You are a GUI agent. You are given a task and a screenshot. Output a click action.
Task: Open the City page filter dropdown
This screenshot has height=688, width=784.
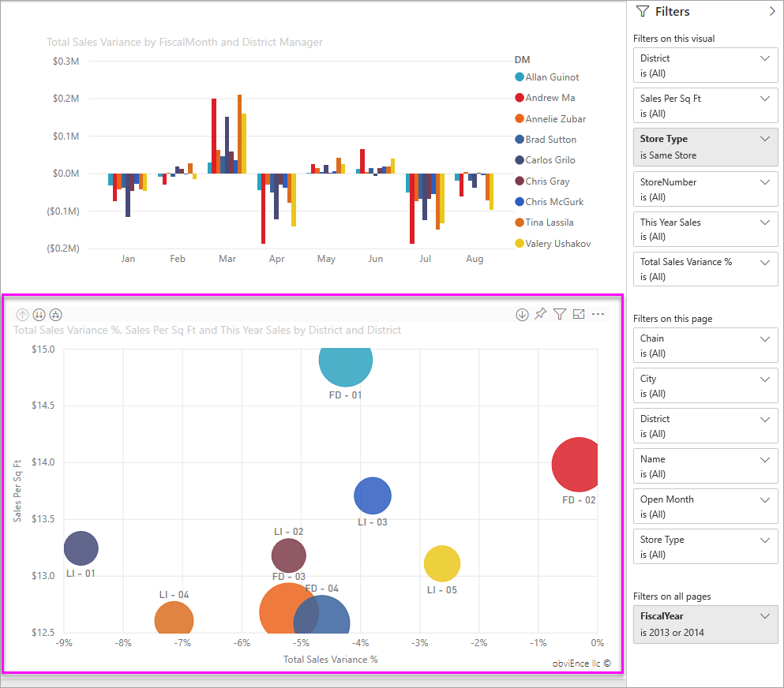coord(763,379)
